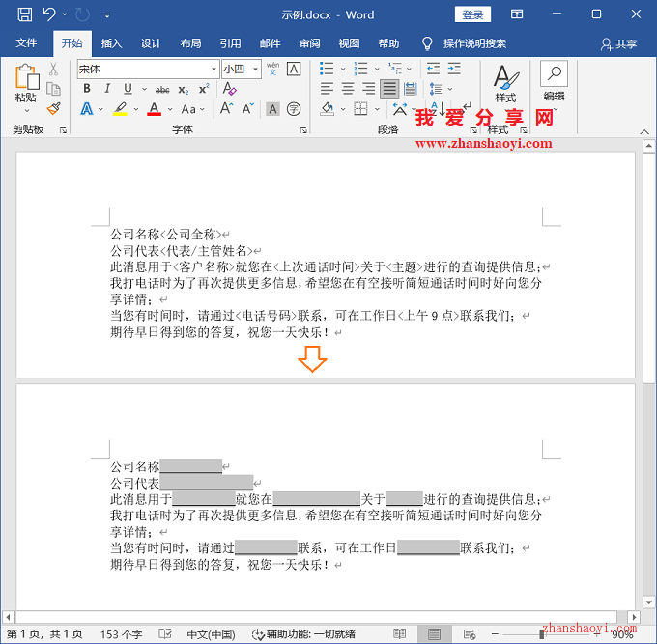The height and width of the screenshot is (644, 657).
Task: Center the paragraph text
Action: click(x=348, y=89)
